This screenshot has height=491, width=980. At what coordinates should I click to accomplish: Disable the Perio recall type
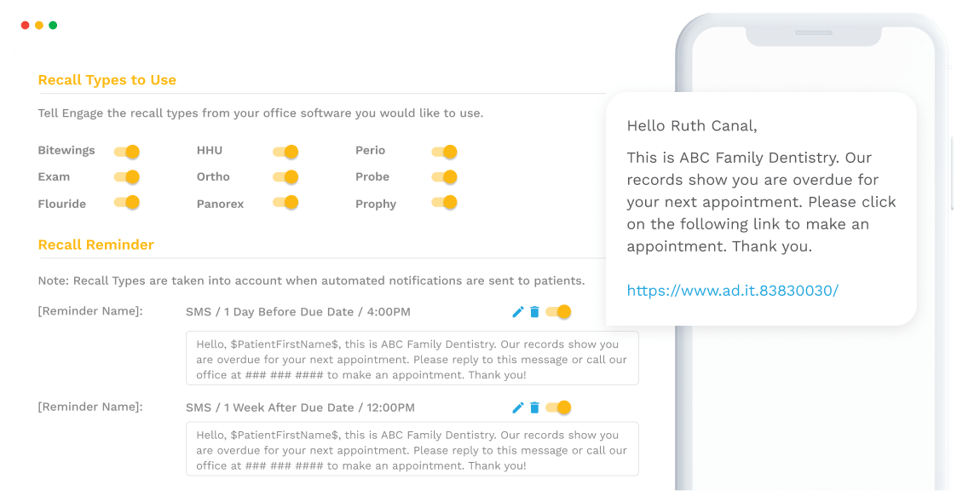coord(445,152)
